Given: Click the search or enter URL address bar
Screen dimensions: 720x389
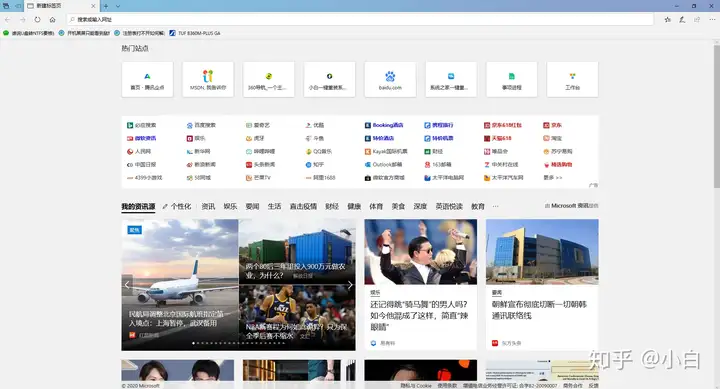Looking at the screenshot, I should point(360,19).
